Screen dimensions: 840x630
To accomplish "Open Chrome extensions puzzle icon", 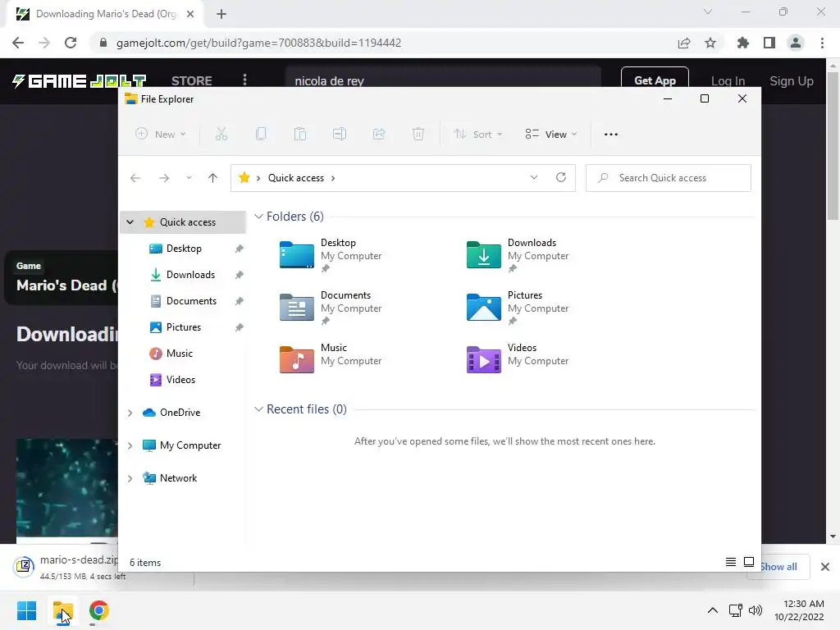I will [x=743, y=43].
